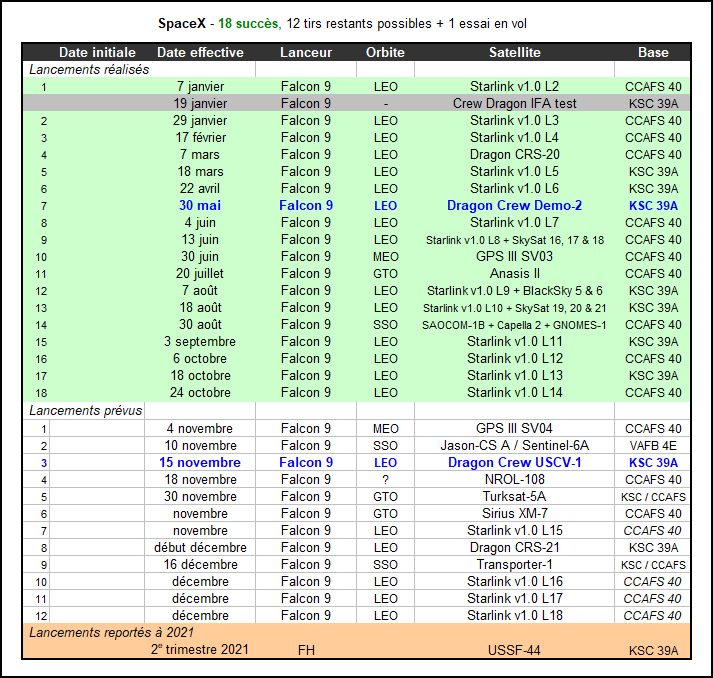Click the '7 janvier' date cell

coord(200,86)
